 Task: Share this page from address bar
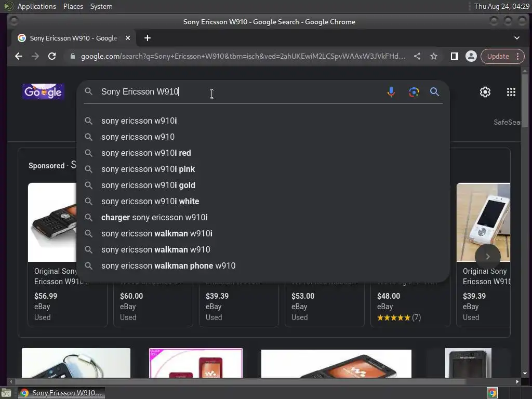(x=417, y=56)
